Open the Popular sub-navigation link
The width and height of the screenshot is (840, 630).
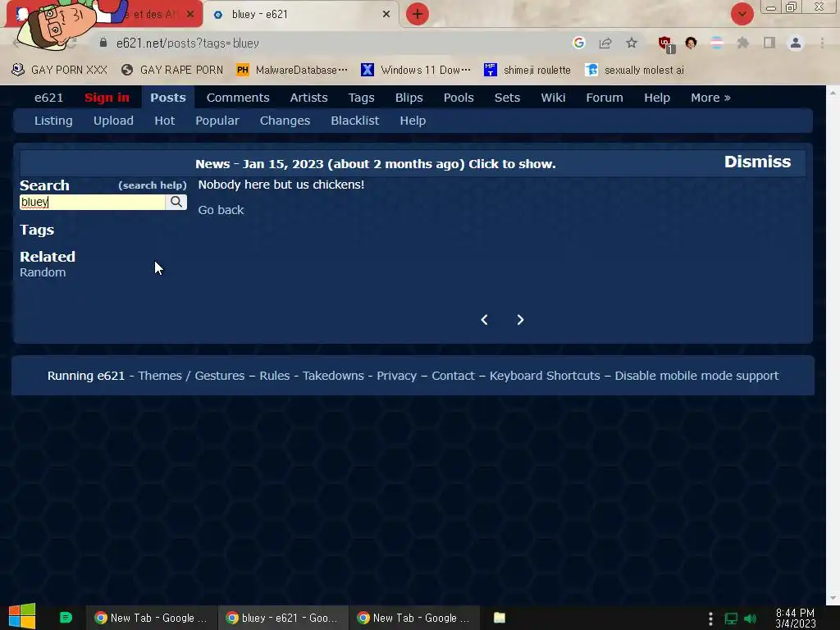click(x=217, y=121)
